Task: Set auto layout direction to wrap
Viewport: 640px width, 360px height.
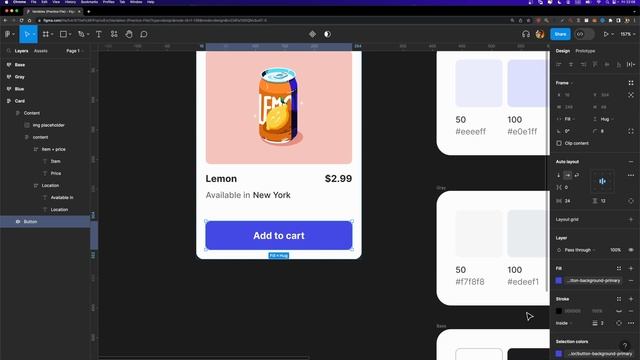Action: pyautogui.click(x=577, y=175)
